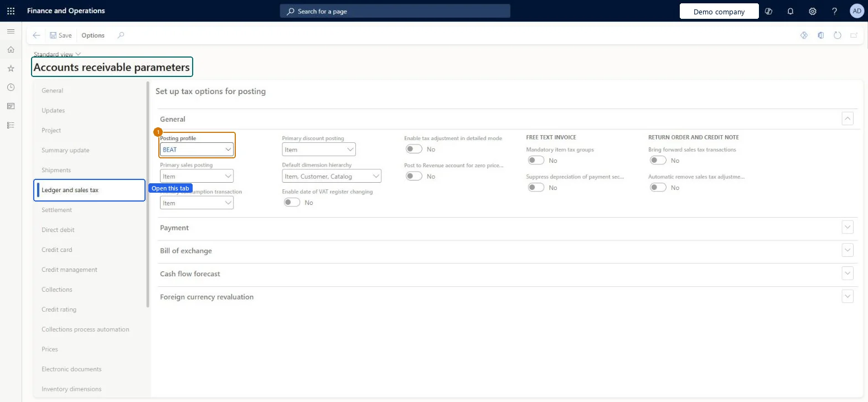Image resolution: width=868 pixels, height=402 pixels.
Task: Toggle Enable date of VAT register changing
Action: tap(292, 203)
